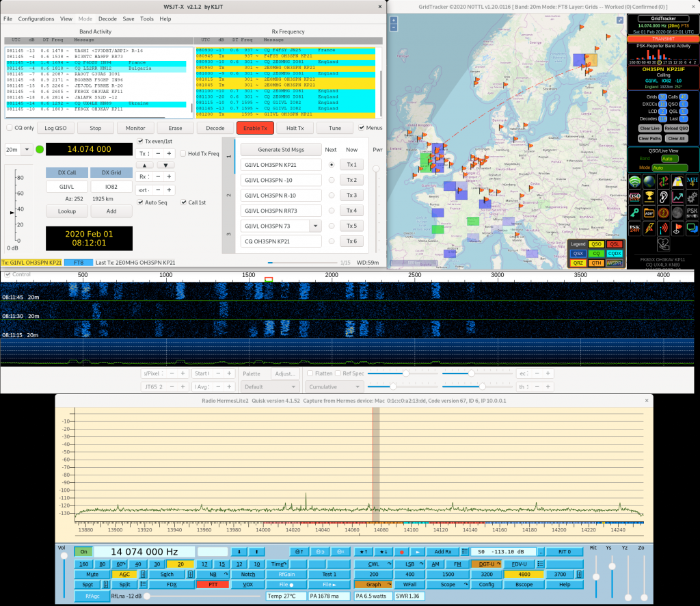The width and height of the screenshot is (700, 606).
Task: Click Generate Std Msgs button
Action: 281,150
